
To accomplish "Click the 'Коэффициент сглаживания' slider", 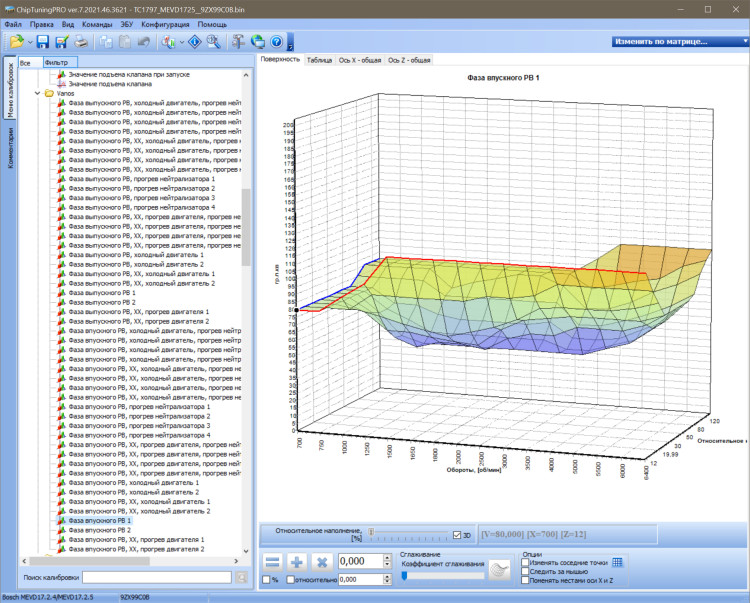I will click(x=442, y=576).
